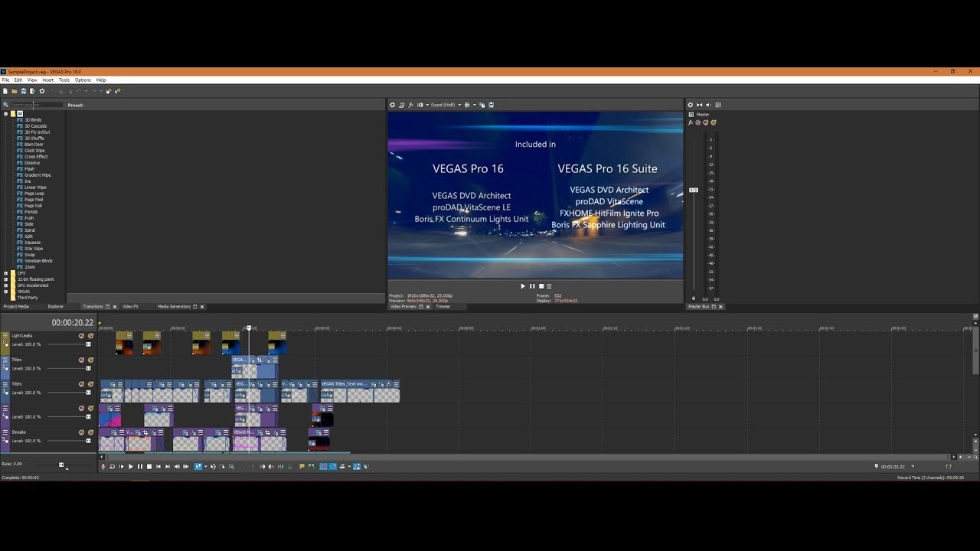The image size is (980, 551).
Task: Open Master Bus audio properties gear
Action: (x=690, y=105)
